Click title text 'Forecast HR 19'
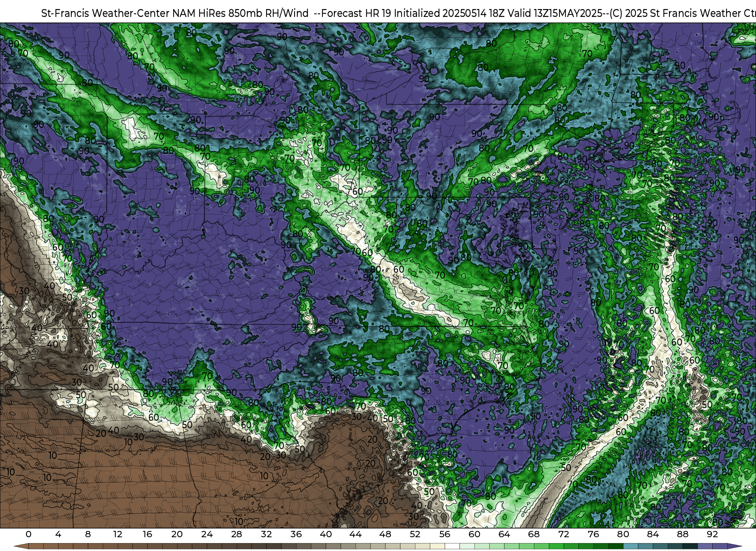 click(356, 13)
